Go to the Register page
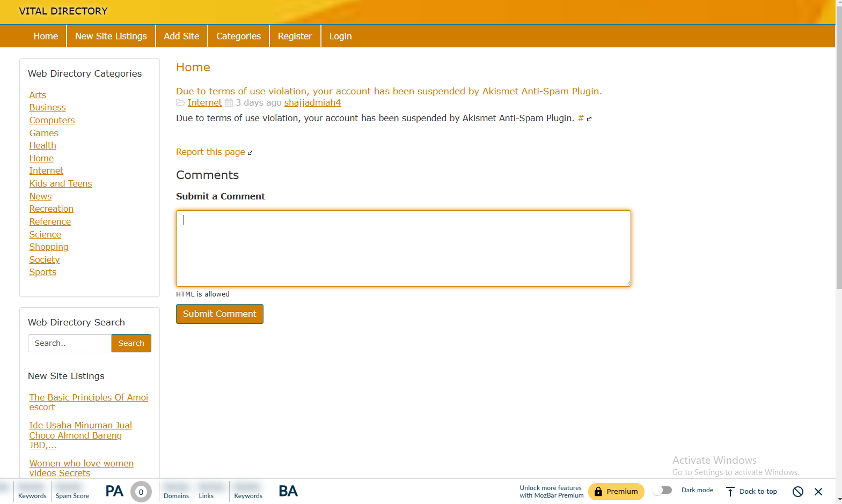 tap(295, 36)
